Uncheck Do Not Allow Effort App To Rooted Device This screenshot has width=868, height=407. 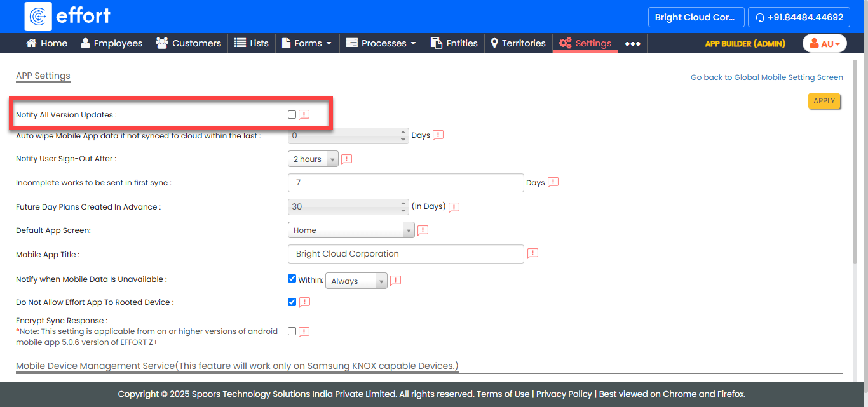click(x=292, y=302)
